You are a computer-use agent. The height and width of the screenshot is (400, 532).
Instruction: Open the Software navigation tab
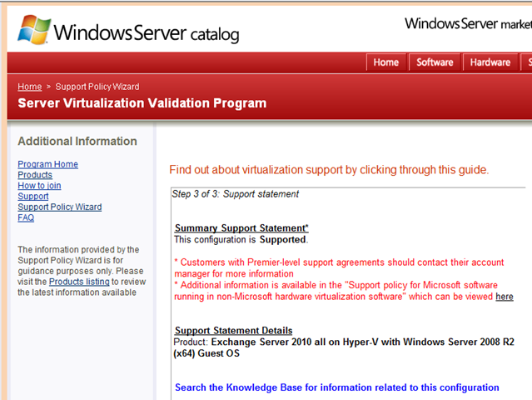[x=435, y=62]
